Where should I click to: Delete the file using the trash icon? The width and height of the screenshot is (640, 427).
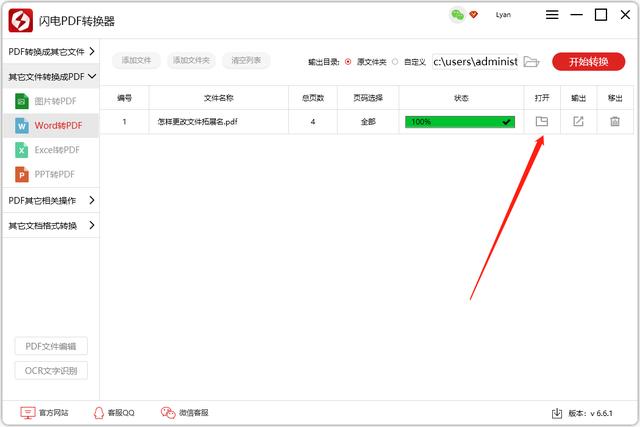[614, 121]
